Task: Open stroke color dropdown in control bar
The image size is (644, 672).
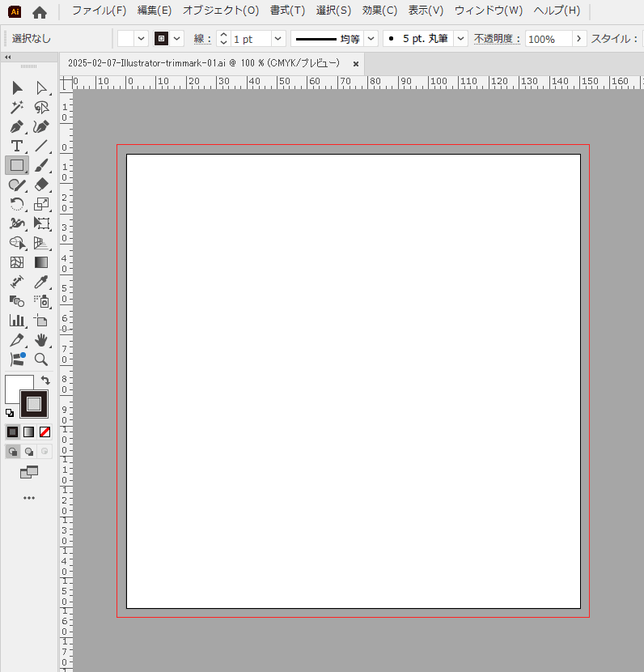Action: coord(177,39)
